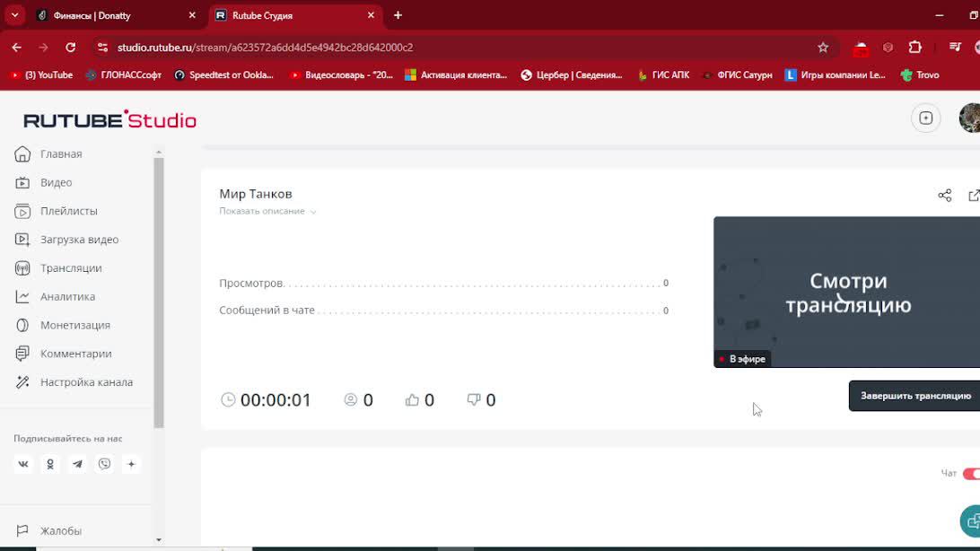Click the home icon beside Главная
Image resolution: width=980 pixels, height=551 pixels.
(x=22, y=153)
